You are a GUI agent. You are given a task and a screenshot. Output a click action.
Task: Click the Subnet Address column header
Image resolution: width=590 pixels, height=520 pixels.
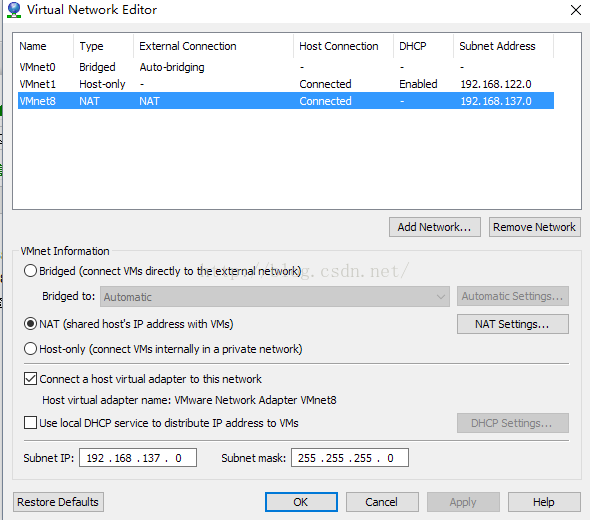pos(503,46)
